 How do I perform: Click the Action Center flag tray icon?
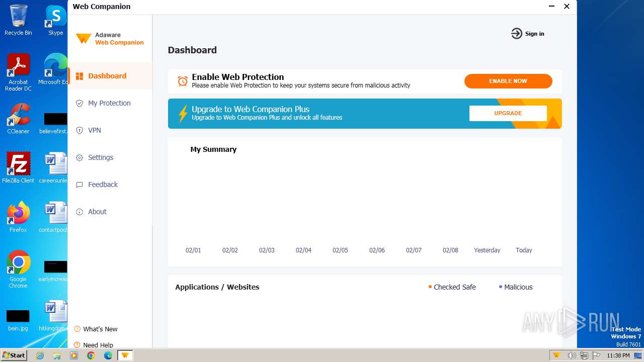click(x=596, y=355)
